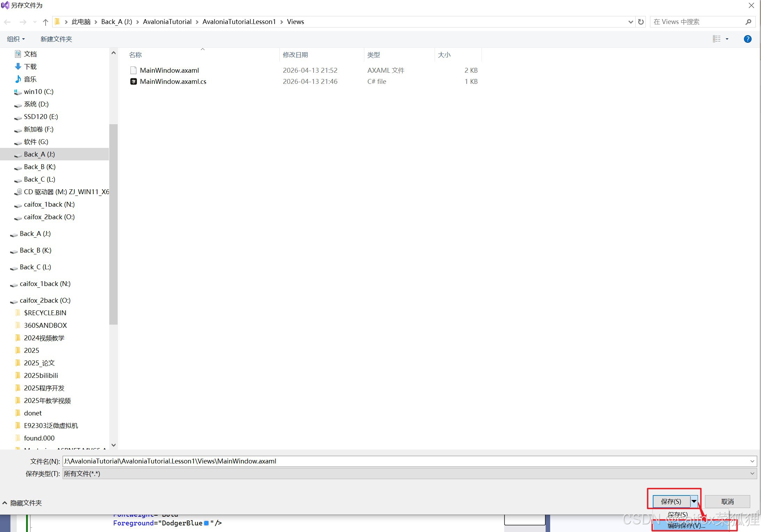761x532 pixels.
Task: Expand the Save button dropdown arrow
Action: click(694, 501)
